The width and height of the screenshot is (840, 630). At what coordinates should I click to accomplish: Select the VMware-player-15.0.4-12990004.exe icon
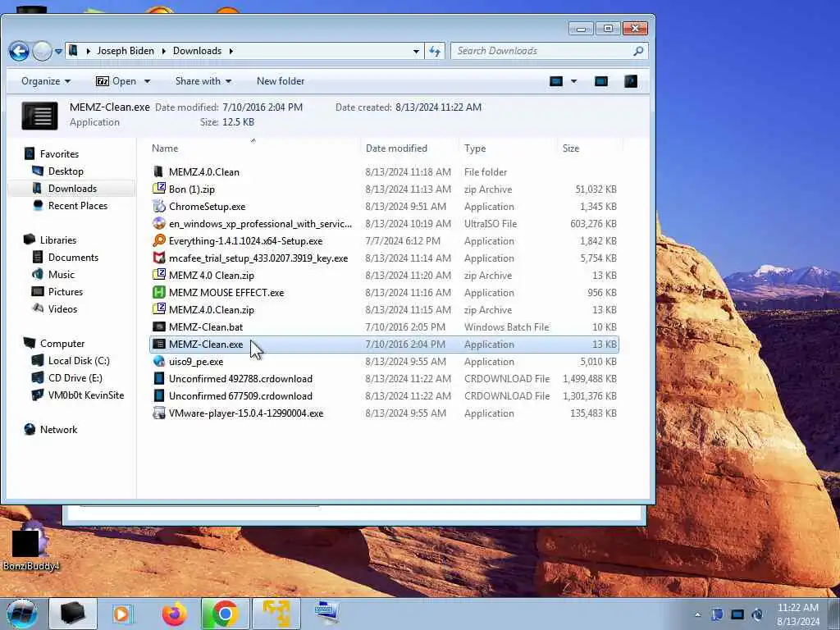[158, 413]
